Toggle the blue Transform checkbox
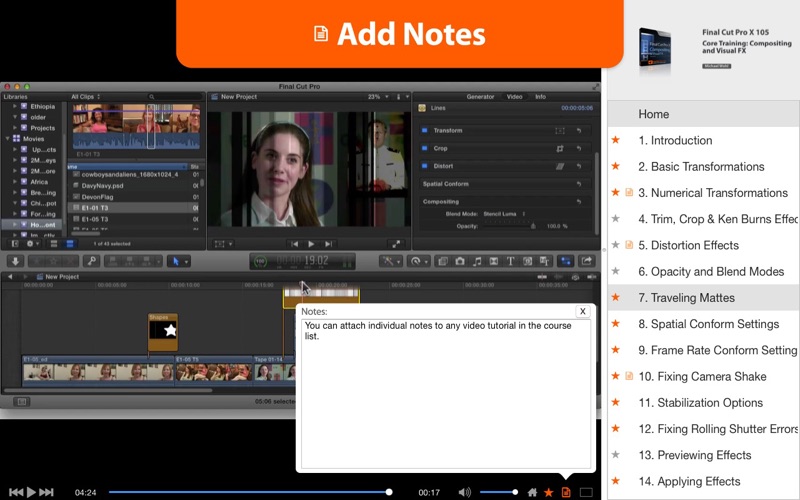Viewport: 800px width, 500px height. pyautogui.click(x=424, y=131)
